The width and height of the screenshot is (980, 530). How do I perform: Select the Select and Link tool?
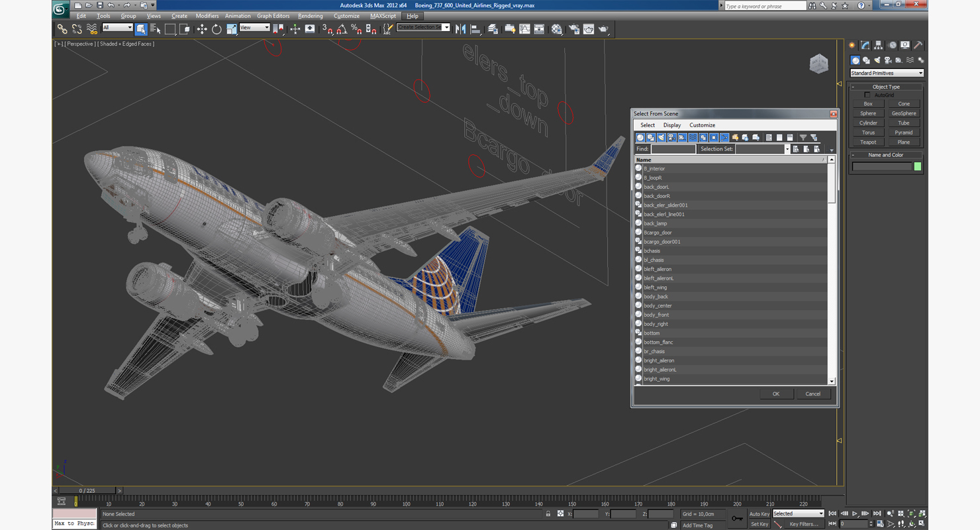62,28
